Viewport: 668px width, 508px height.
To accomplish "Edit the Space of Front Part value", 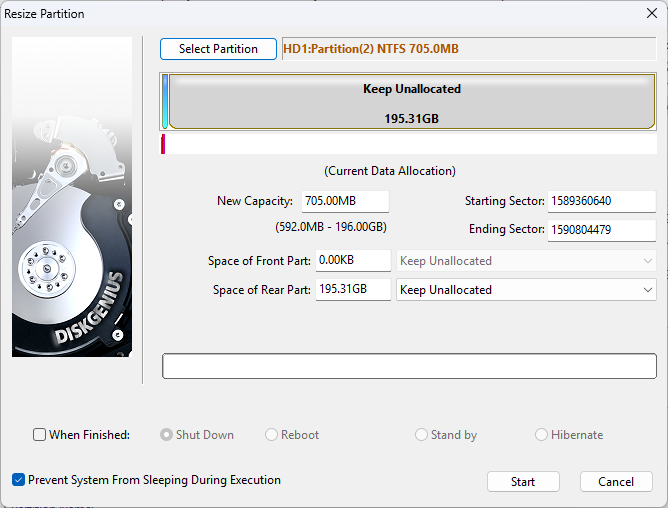I will tap(353, 261).
